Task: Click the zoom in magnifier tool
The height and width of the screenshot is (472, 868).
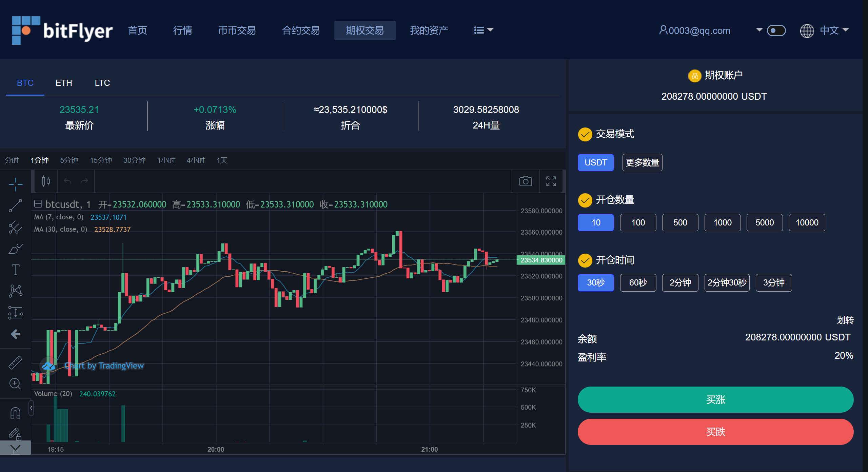Action: click(x=15, y=383)
